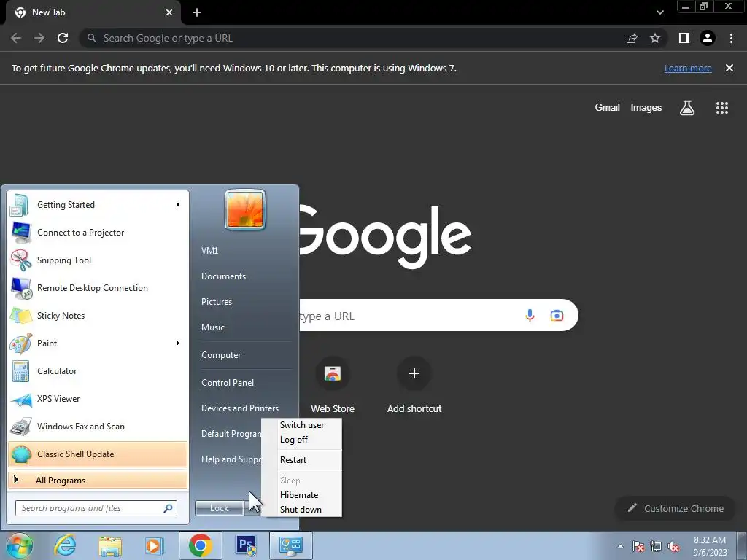This screenshot has height=560, width=747.
Task: Select Restart from power menu
Action: click(x=293, y=460)
